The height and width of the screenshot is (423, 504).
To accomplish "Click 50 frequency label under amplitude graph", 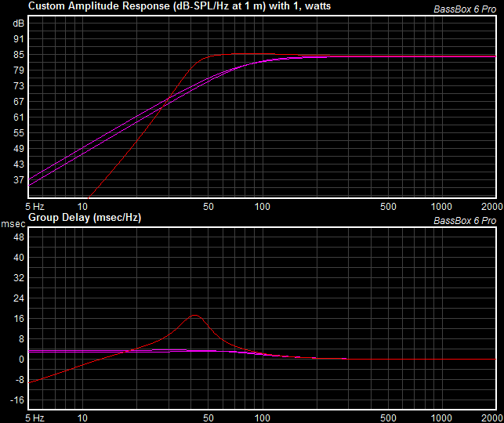I will point(208,207).
